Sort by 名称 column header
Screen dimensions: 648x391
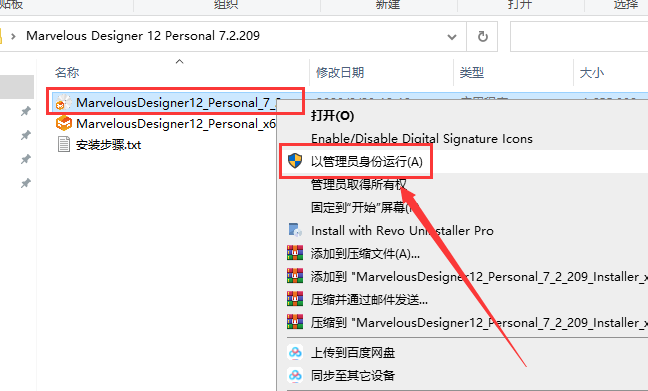coord(67,73)
